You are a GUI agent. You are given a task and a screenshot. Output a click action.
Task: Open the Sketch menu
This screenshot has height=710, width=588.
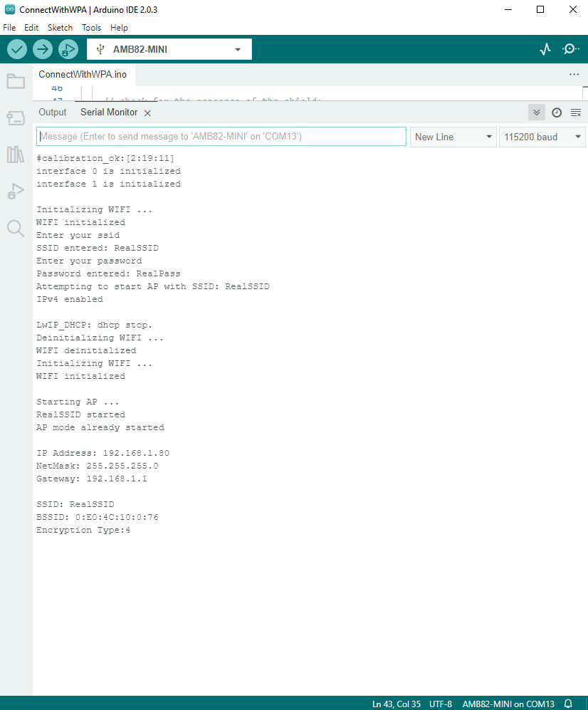[x=60, y=28]
